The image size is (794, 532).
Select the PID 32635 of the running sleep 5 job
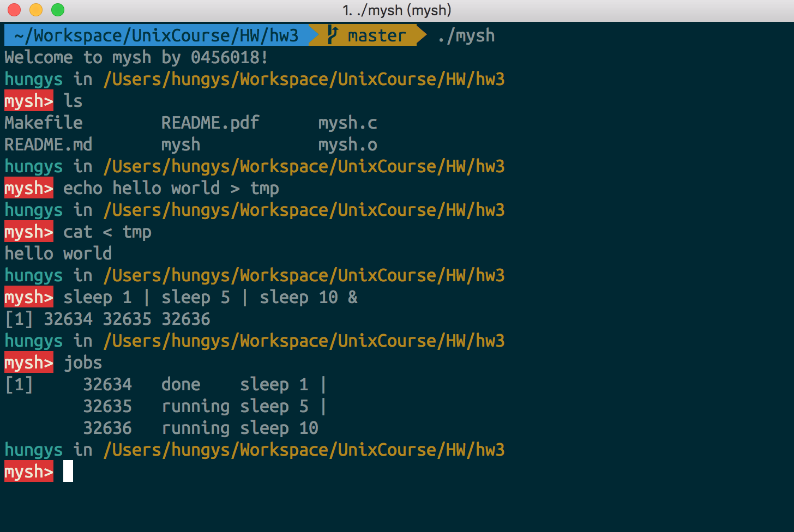[x=107, y=406]
